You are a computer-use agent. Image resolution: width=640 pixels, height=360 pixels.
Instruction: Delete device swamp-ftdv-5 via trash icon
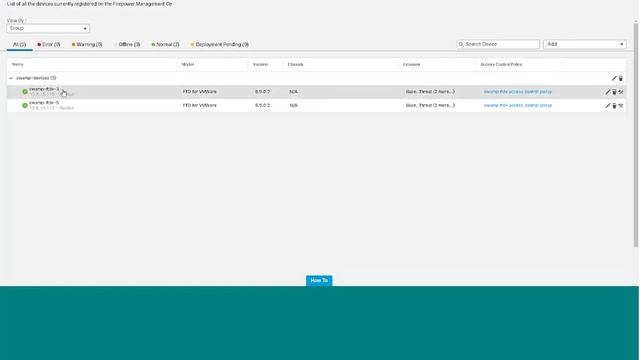[614, 106]
